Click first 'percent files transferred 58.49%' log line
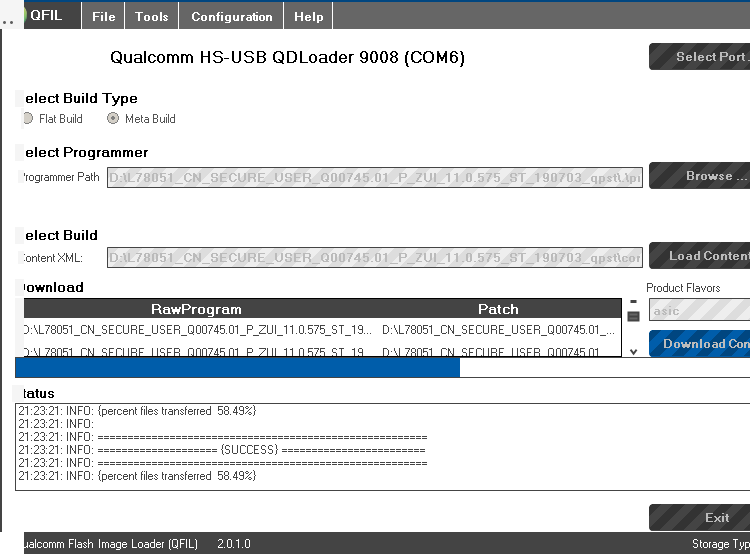This screenshot has height=554, width=750. (x=137, y=411)
